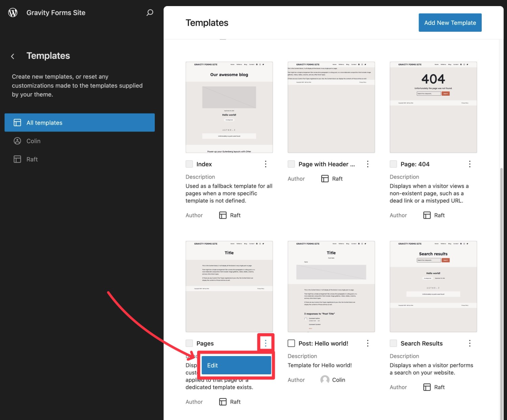This screenshot has width=507, height=420.
Task: Open Pages template preview thumbnail
Action: click(x=229, y=286)
